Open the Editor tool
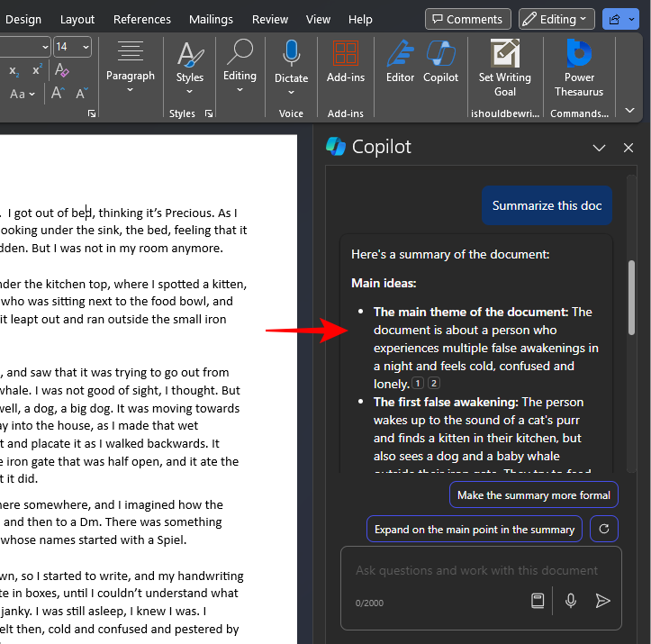This screenshot has width=651, height=644. point(400,61)
